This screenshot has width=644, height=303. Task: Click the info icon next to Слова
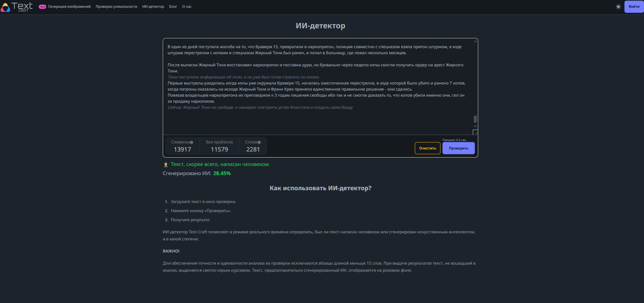(259, 142)
